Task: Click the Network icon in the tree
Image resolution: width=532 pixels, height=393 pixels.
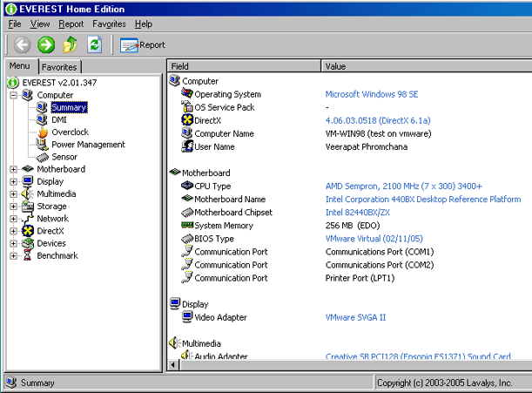Action: [x=28, y=219]
